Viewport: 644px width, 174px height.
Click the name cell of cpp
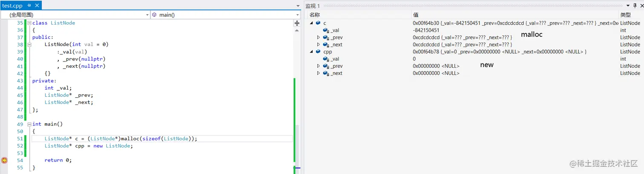328,52
